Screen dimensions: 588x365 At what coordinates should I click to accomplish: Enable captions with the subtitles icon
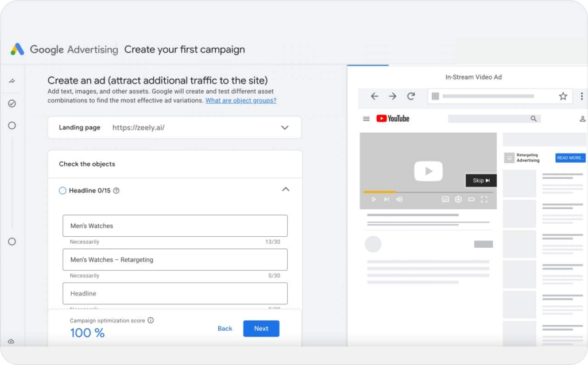[445, 199]
